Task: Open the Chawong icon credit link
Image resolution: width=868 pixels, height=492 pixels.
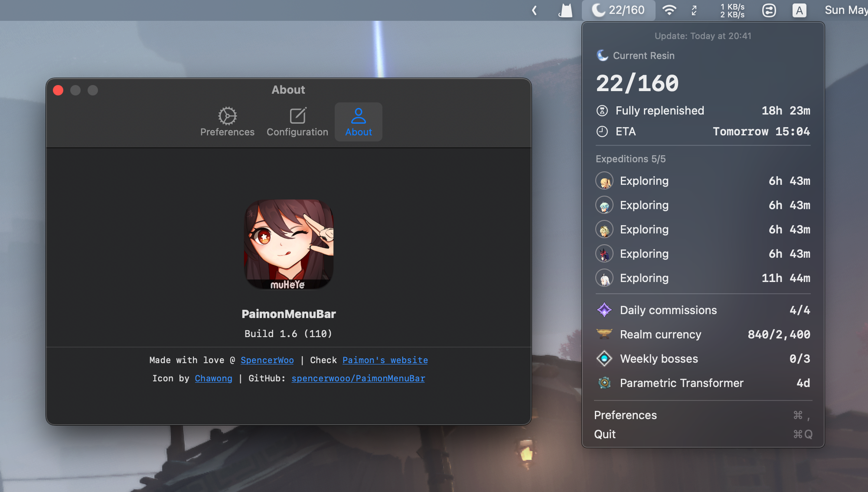Action: 213,378
